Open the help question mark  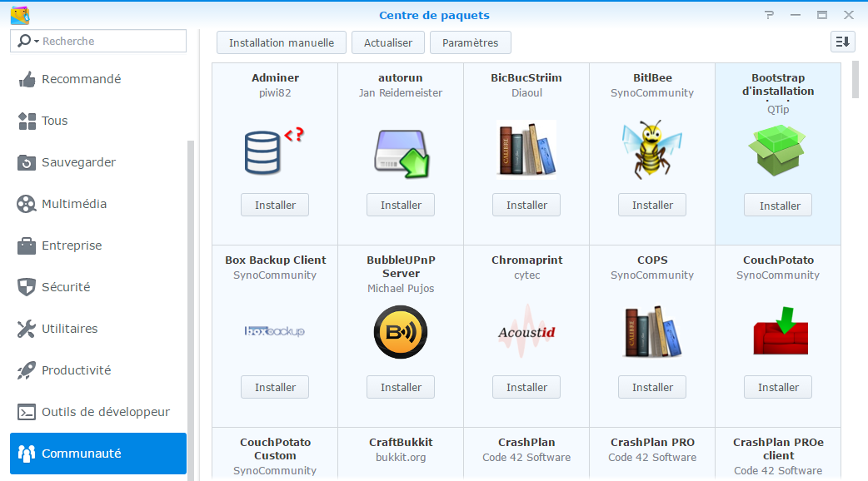click(x=770, y=15)
